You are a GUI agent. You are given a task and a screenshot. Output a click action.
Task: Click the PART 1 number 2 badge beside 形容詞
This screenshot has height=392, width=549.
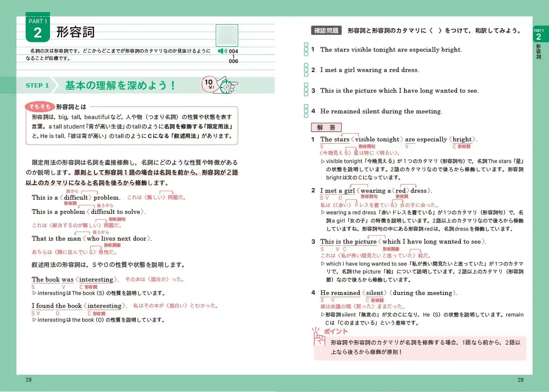pos(38,28)
